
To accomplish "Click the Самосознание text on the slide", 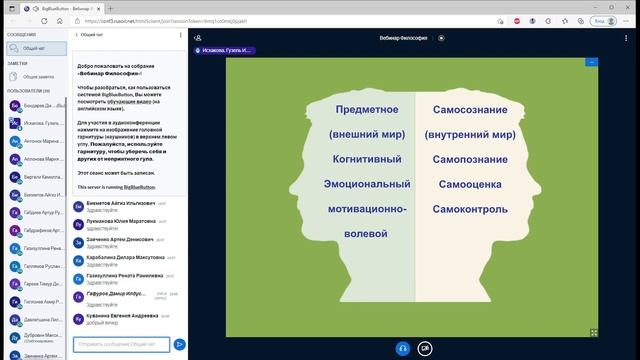I will pyautogui.click(x=470, y=110).
